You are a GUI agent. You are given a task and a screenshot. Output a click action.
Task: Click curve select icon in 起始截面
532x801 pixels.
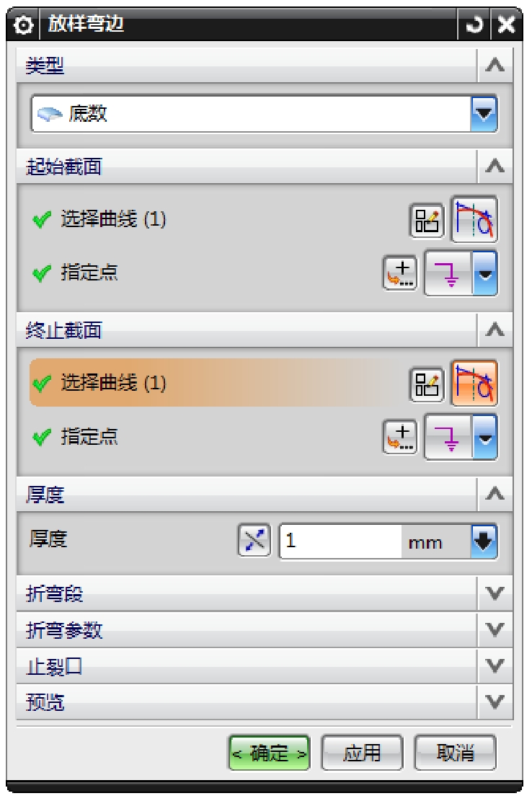[474, 220]
